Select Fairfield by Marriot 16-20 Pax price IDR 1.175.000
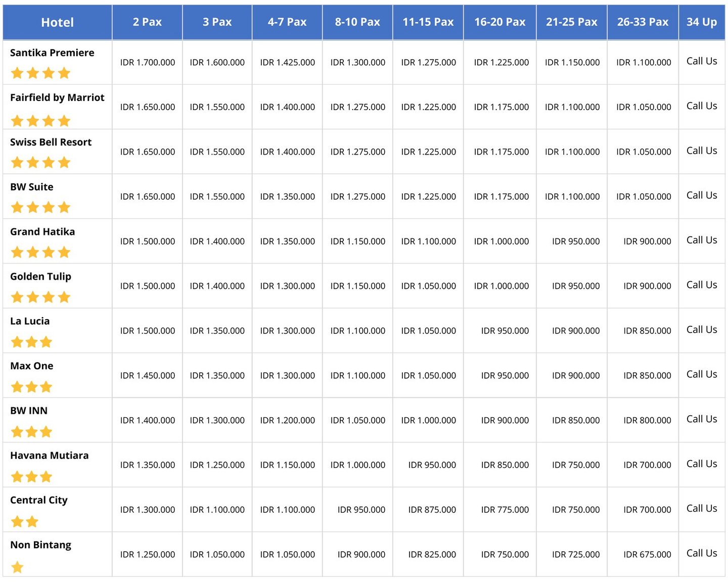This screenshot has width=728, height=585. [x=502, y=107]
